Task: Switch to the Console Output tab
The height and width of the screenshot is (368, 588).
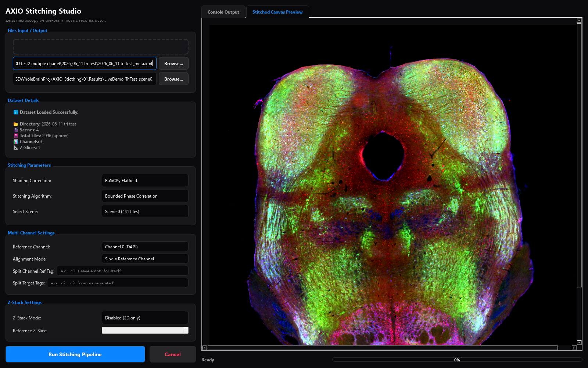Action: pyautogui.click(x=223, y=12)
